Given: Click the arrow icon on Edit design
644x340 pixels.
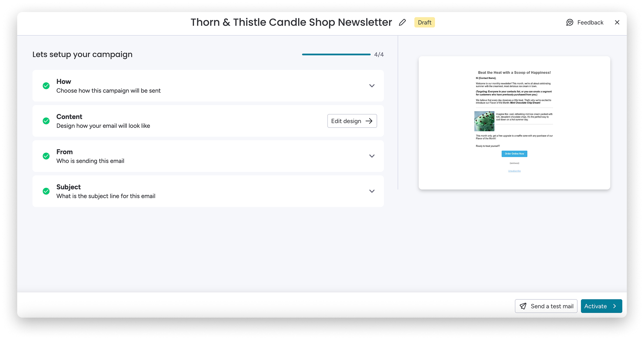Looking at the screenshot, I should [x=369, y=121].
